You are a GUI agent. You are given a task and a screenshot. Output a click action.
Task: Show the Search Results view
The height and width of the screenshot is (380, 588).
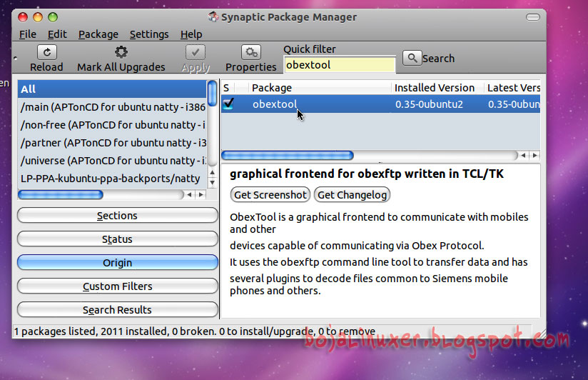[117, 310]
